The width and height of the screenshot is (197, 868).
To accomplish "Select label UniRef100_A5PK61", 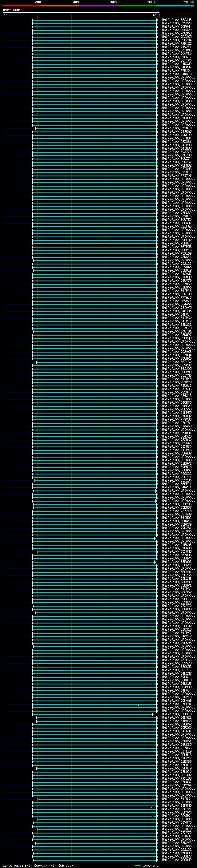I will 177,741.
